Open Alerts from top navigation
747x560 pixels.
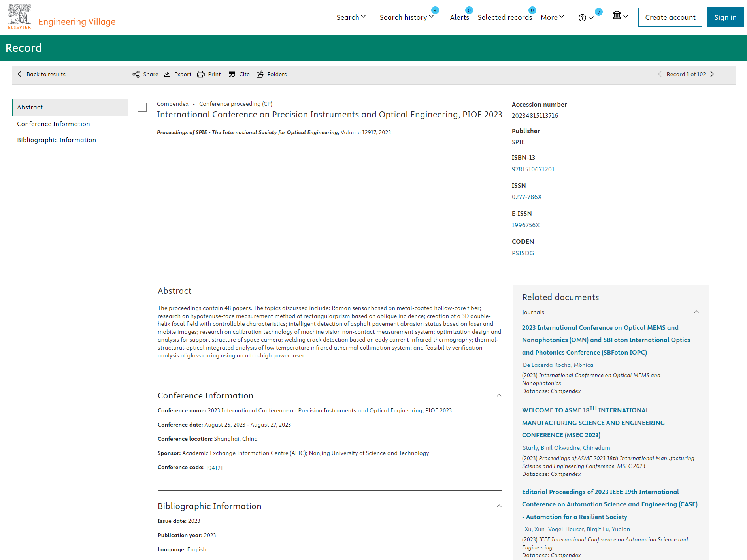tap(459, 17)
